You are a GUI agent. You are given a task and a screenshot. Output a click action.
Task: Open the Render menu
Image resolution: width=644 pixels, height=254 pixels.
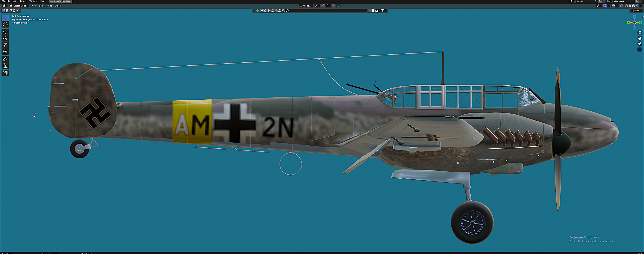pyautogui.click(x=23, y=1)
